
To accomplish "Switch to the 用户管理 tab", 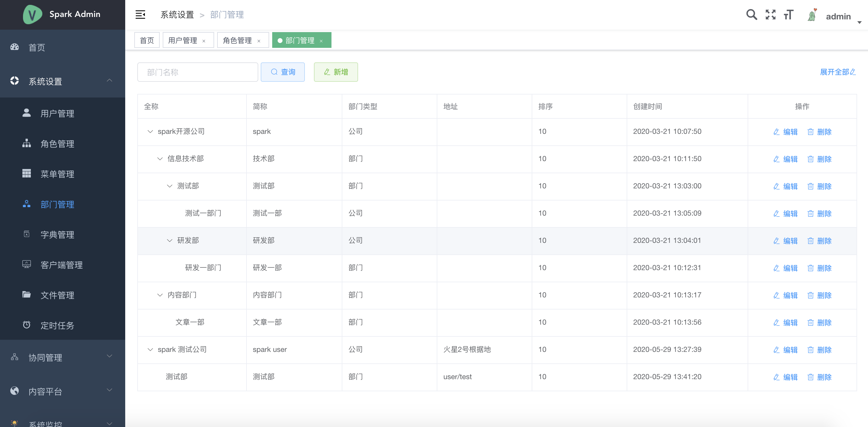I will click(183, 41).
